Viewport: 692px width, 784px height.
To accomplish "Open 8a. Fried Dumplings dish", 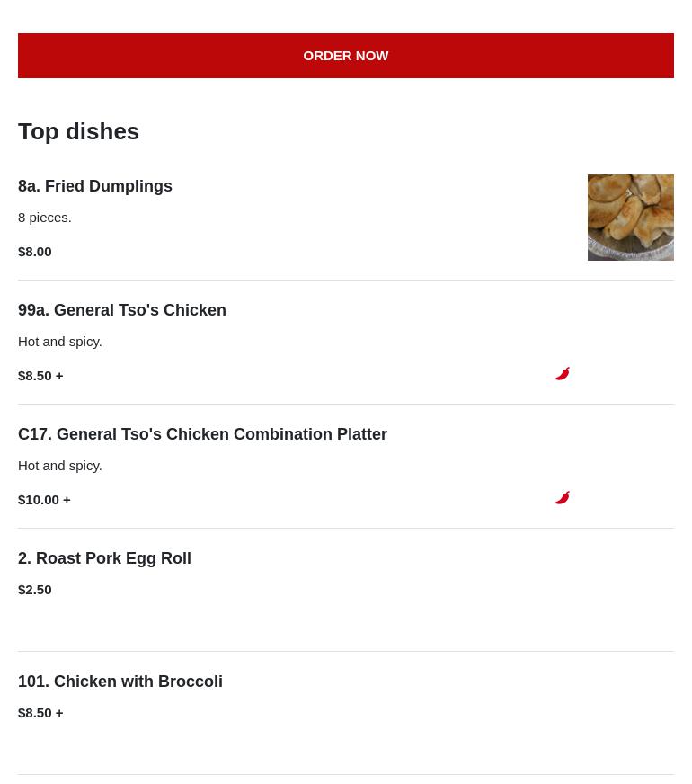I will (x=95, y=186).
